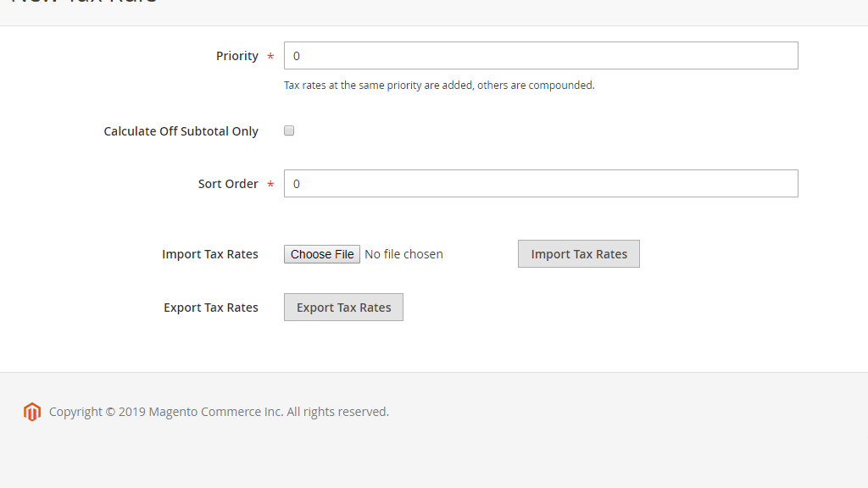This screenshot has width=868, height=488.
Task: Click the Choose File button
Action: [x=321, y=253]
